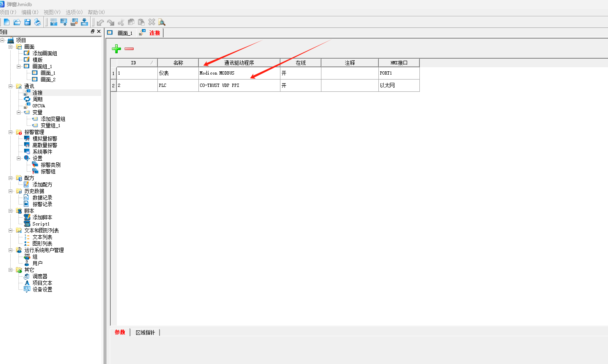
Task: Sort table by ID column header
Action: [x=137, y=63]
